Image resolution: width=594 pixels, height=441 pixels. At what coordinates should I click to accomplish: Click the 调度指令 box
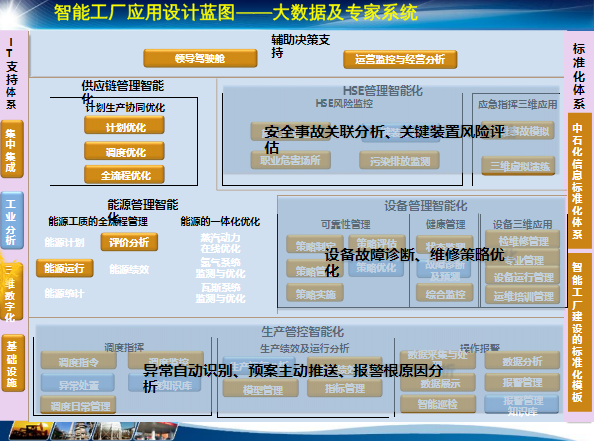click(x=78, y=361)
